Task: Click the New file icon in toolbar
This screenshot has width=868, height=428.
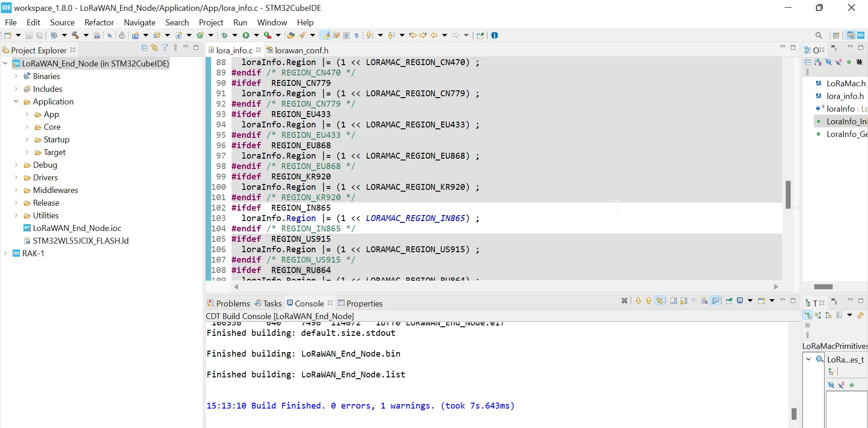Action: coord(8,35)
